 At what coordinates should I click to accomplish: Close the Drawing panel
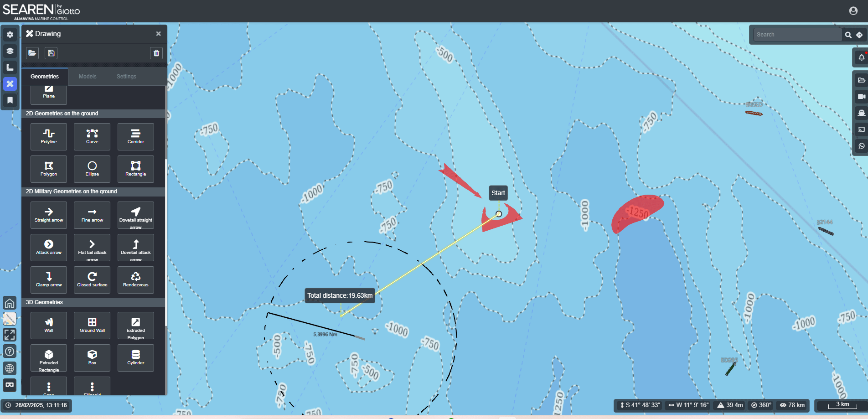pyautogui.click(x=158, y=34)
